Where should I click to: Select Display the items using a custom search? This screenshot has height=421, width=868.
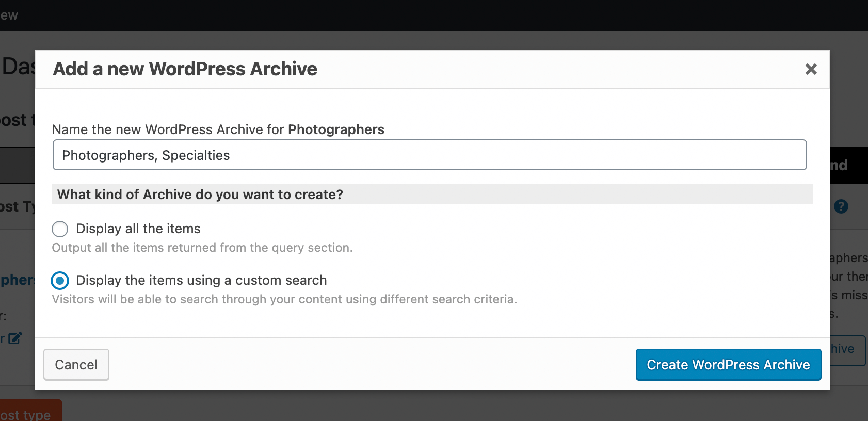[60, 281]
